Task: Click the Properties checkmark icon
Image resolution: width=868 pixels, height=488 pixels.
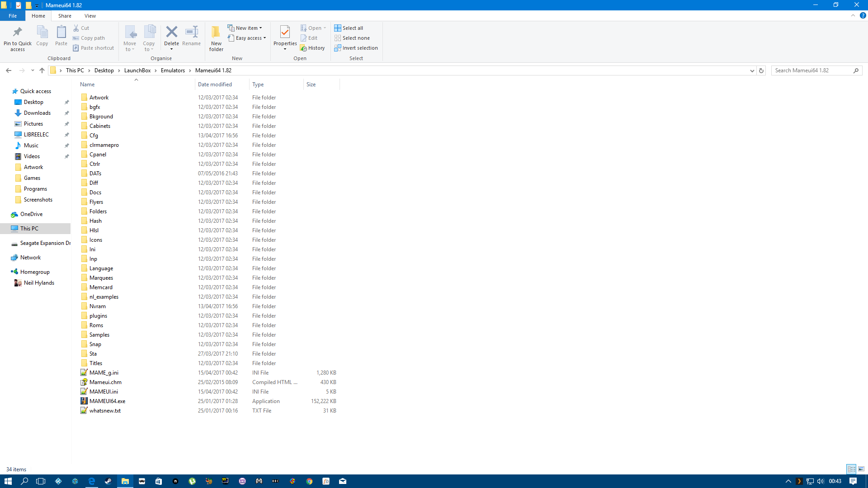Action: (285, 32)
